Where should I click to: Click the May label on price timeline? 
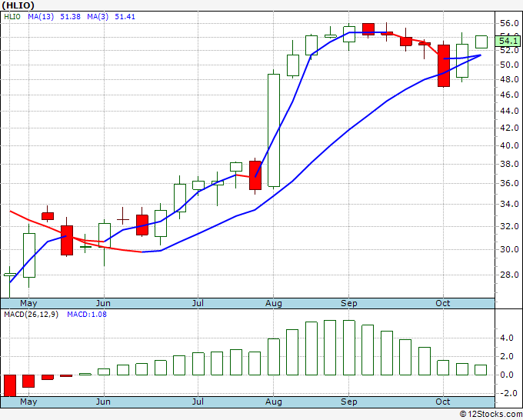pos(28,303)
